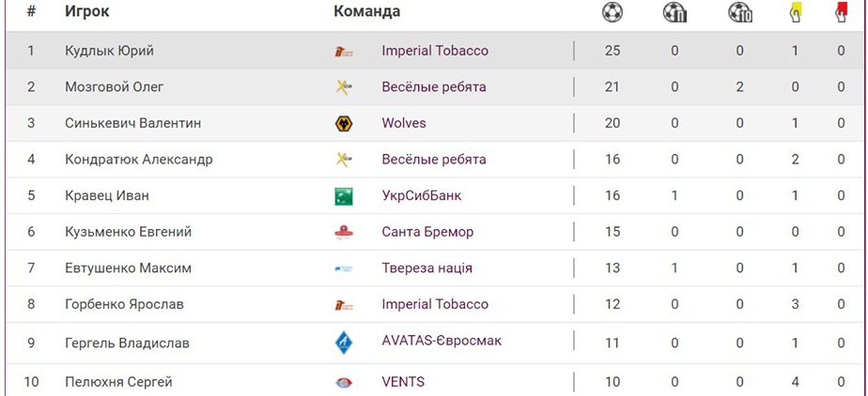Click the УкрСибБанк green logo icon
Viewport: 868px width, 396px height.
(344, 196)
